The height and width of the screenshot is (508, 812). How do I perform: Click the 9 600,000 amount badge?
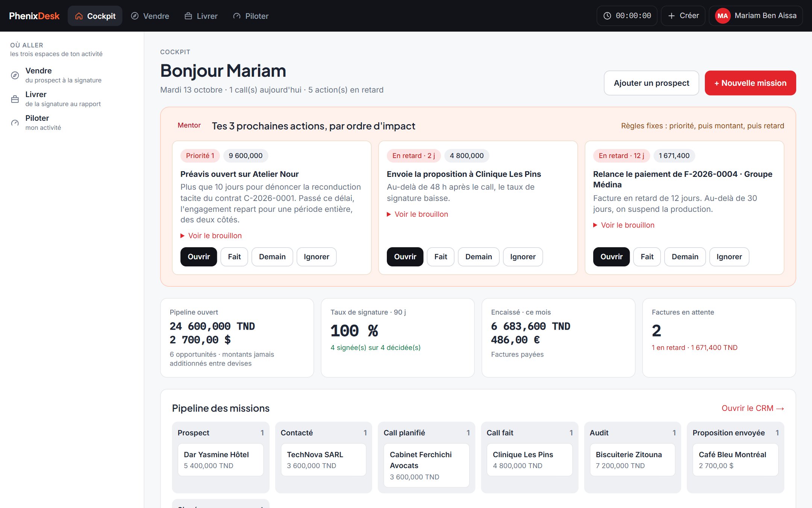coord(245,156)
